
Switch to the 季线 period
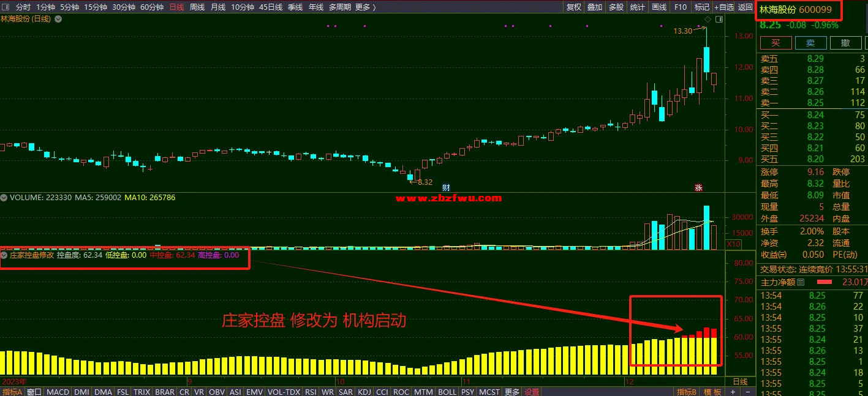(295, 7)
